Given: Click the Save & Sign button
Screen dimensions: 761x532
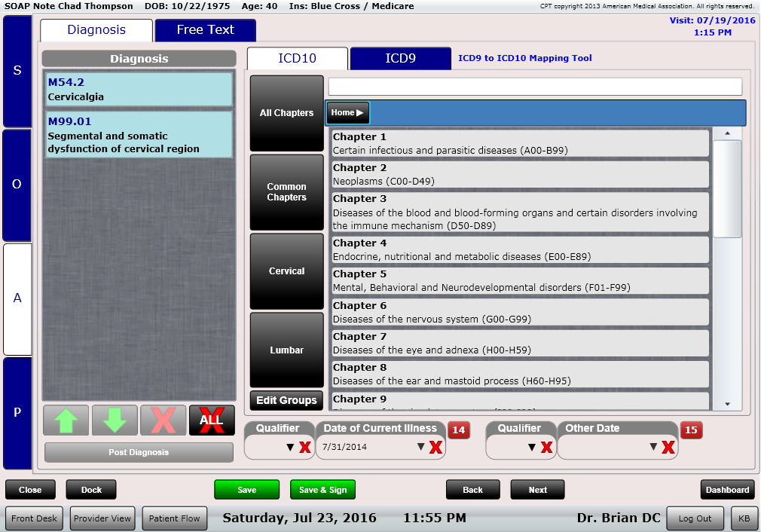Looking at the screenshot, I should pos(322,490).
